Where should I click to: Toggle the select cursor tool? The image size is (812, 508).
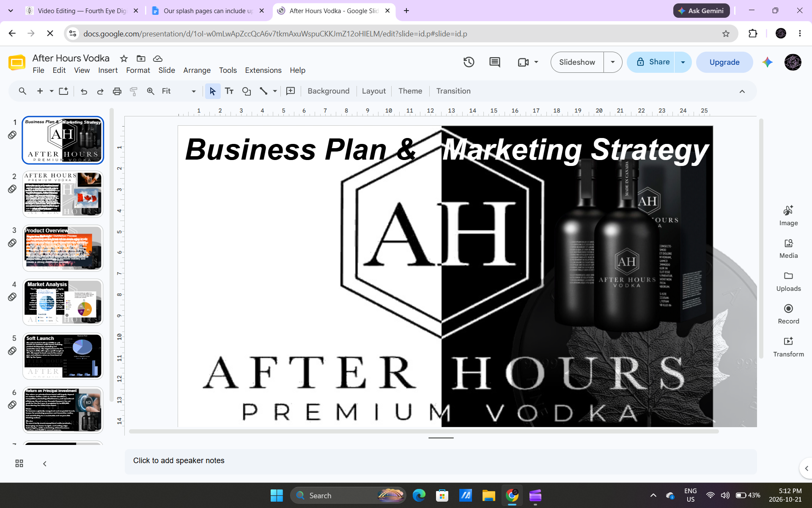coord(213,91)
